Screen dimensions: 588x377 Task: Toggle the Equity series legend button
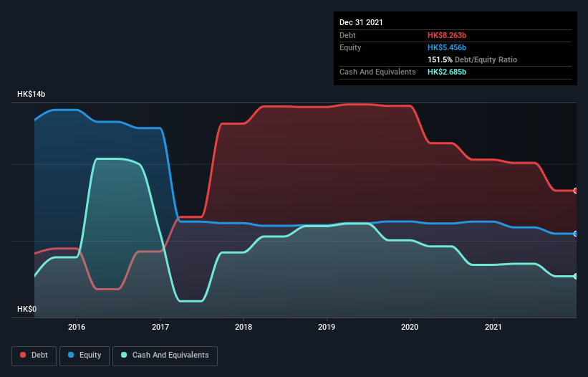[85, 355]
